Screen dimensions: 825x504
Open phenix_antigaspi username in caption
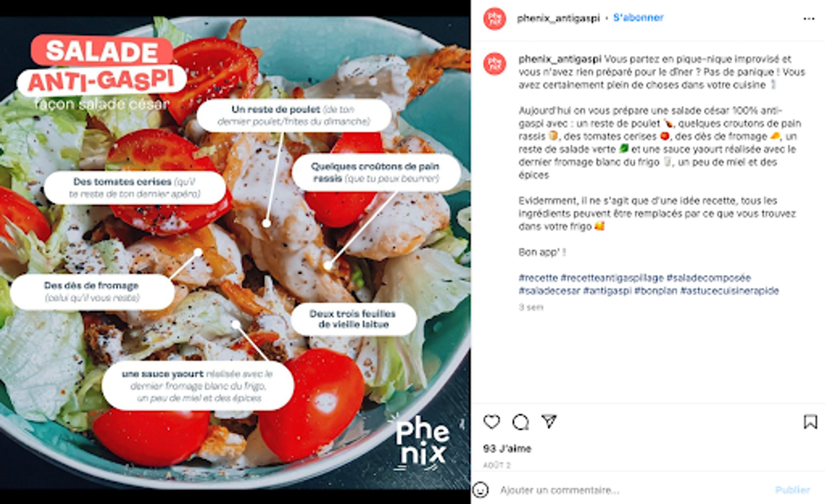click(x=560, y=59)
